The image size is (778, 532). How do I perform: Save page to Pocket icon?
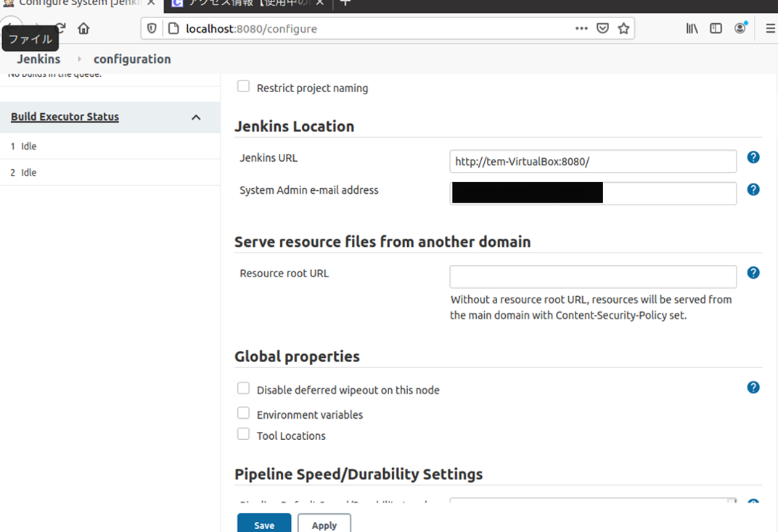pos(602,28)
